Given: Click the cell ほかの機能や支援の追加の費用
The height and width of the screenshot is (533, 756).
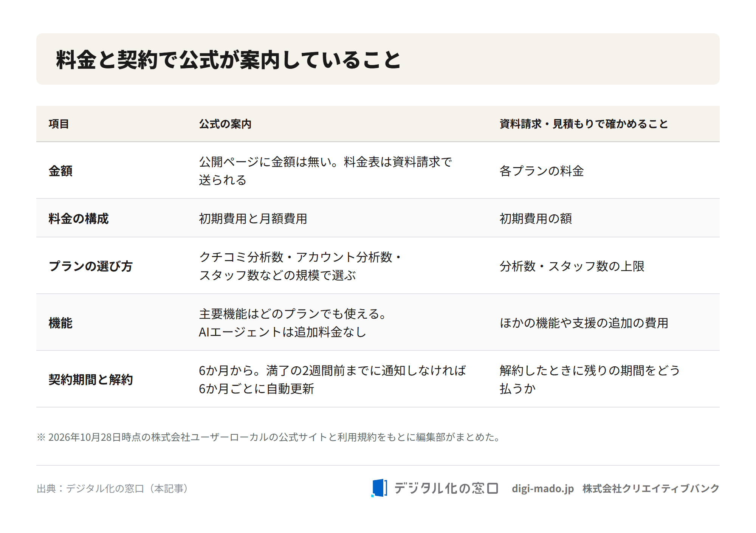Looking at the screenshot, I should (584, 323).
